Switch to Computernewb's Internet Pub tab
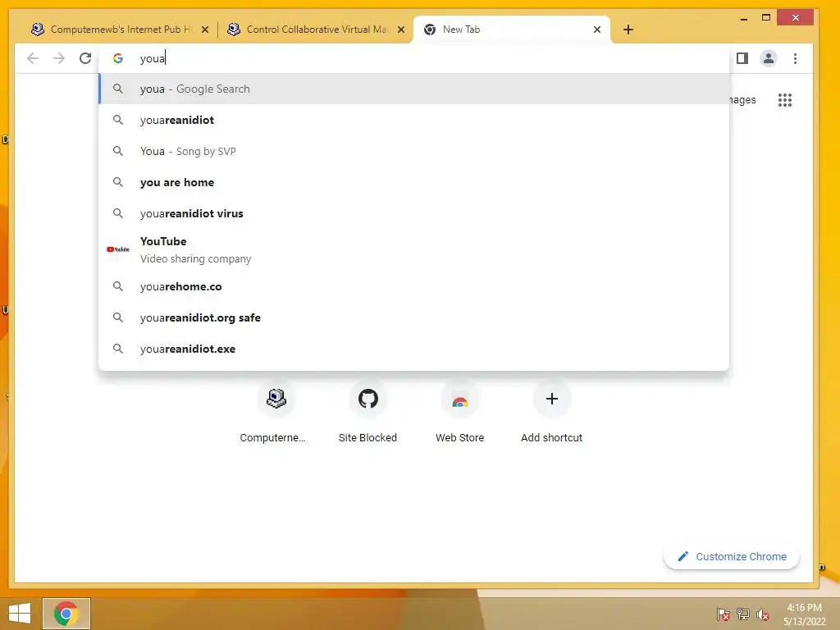 [119, 30]
